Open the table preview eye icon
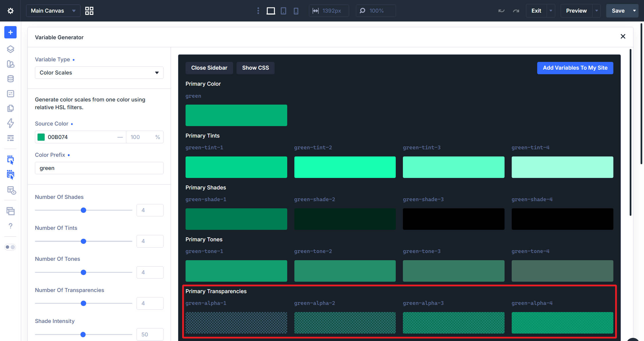The height and width of the screenshot is (341, 644). [x=11, y=190]
